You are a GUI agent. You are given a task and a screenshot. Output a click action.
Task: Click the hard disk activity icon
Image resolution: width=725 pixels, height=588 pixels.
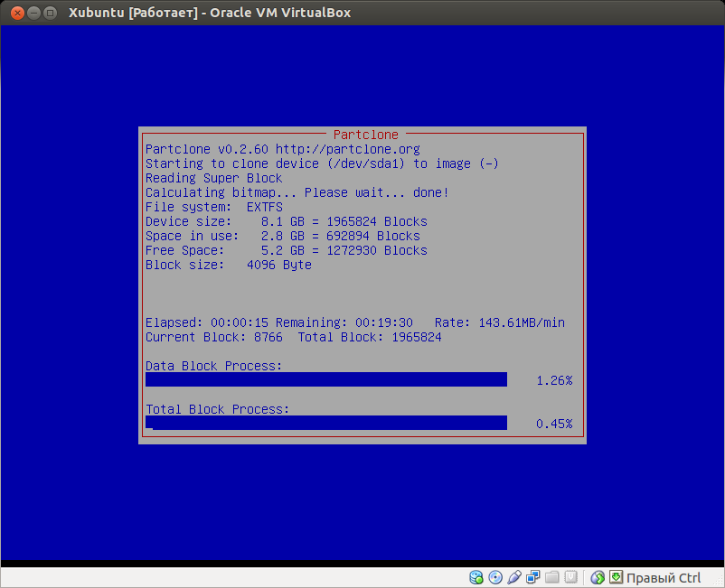(x=476, y=577)
